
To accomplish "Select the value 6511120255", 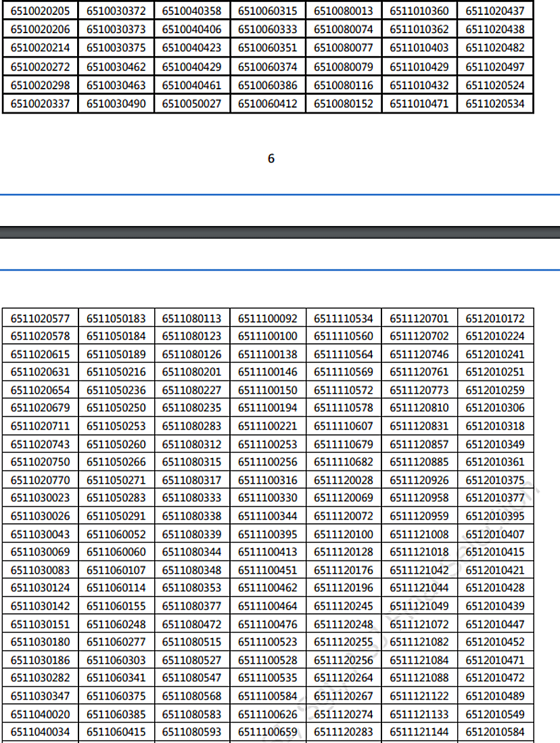I will click(344, 641).
